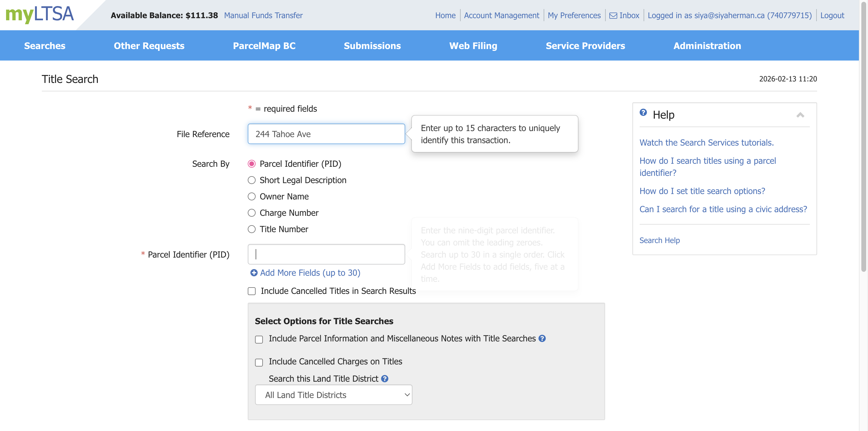Click the Inbox envelope icon
The width and height of the screenshot is (868, 431).
pyautogui.click(x=613, y=15)
